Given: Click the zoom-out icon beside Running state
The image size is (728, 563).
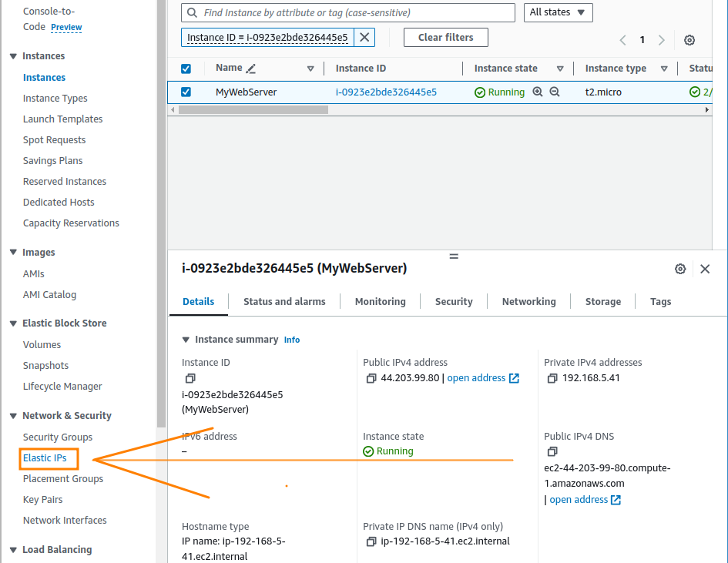Looking at the screenshot, I should (554, 92).
